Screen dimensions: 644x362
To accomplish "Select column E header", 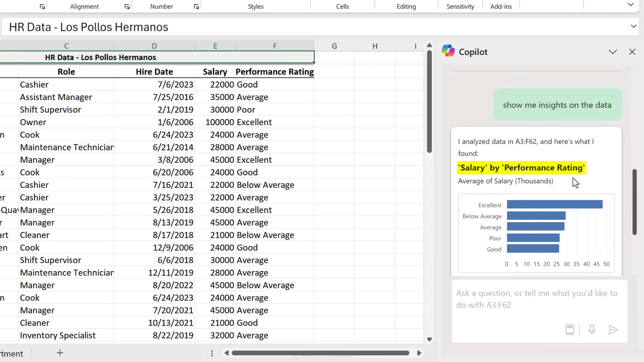I will (215, 46).
